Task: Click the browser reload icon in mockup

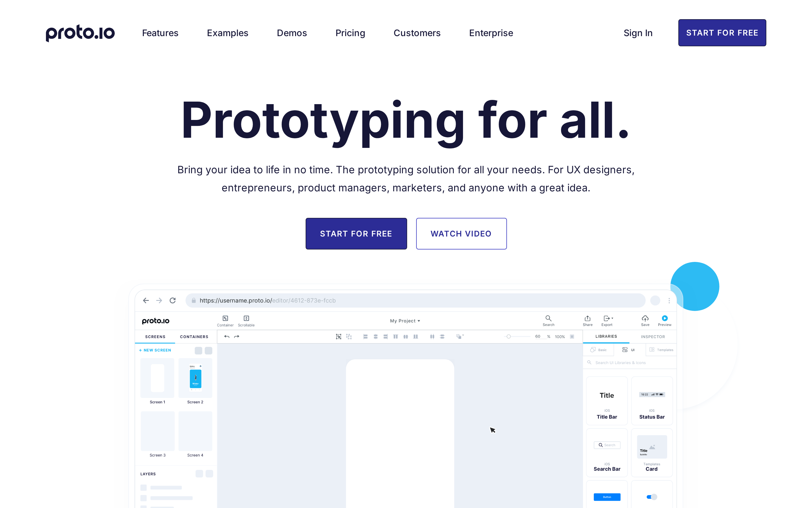Action: 173,300
